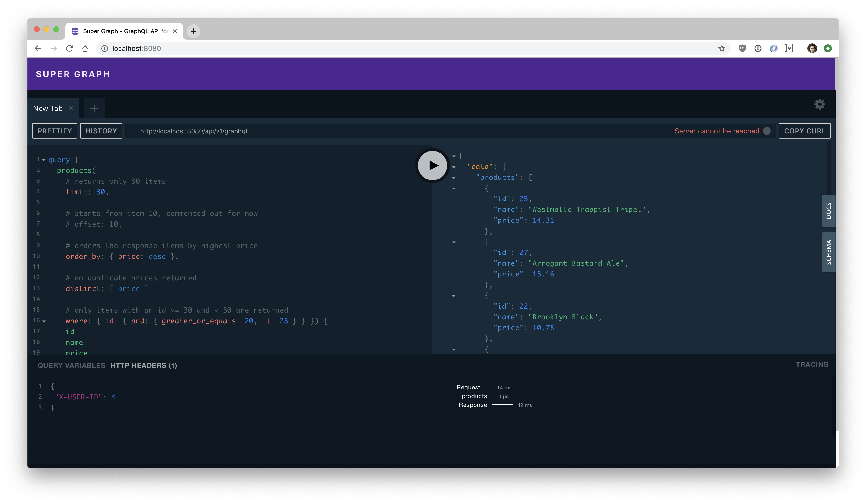Select the HTTP Headers tab
866x504 pixels.
coord(144,365)
